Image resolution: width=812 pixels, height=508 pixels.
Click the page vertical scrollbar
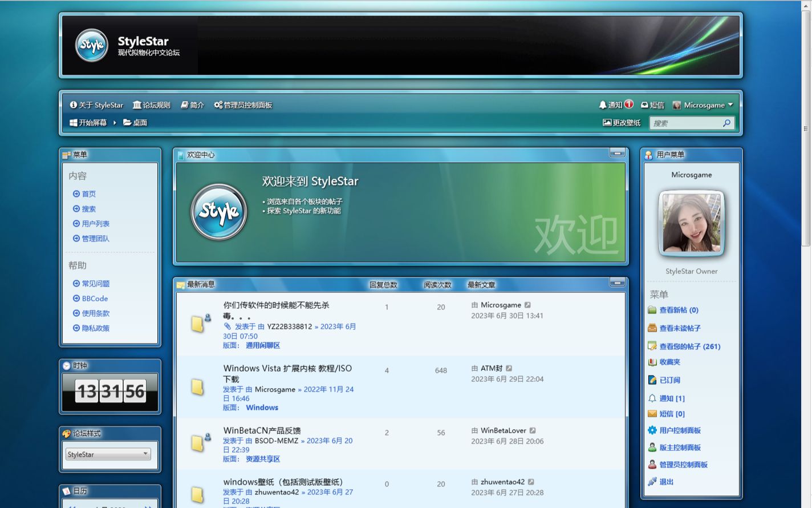(x=806, y=128)
